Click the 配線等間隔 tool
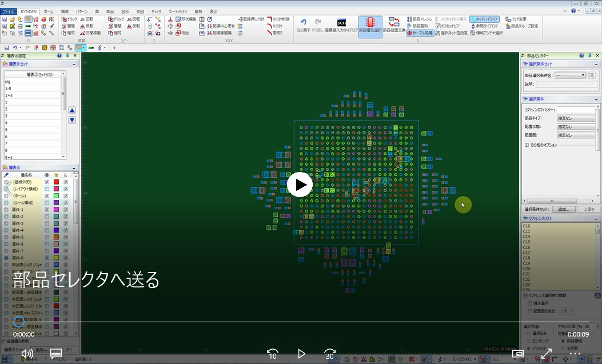This screenshot has height=364, width=602. click(218, 33)
